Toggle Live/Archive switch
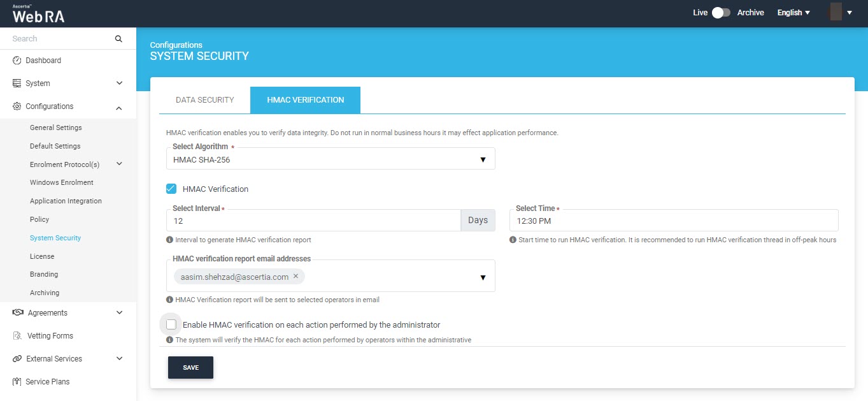The width and height of the screenshot is (868, 401). tap(721, 13)
